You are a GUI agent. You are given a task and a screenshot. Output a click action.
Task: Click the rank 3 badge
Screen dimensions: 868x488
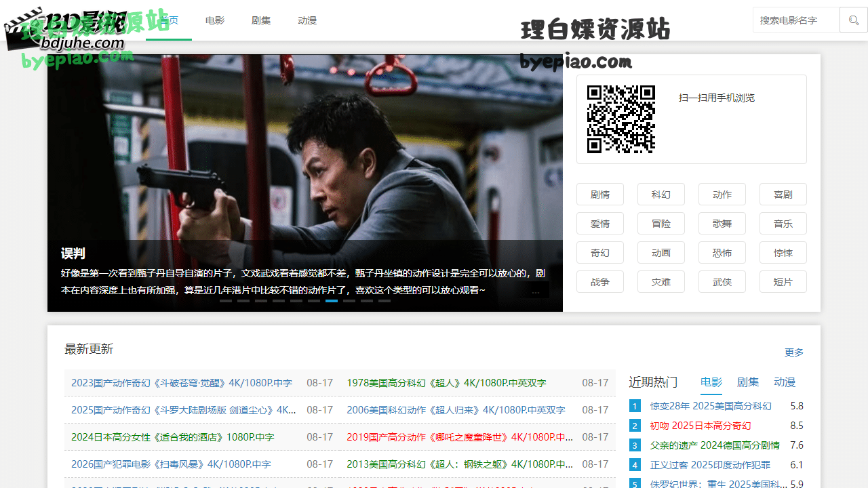click(635, 445)
